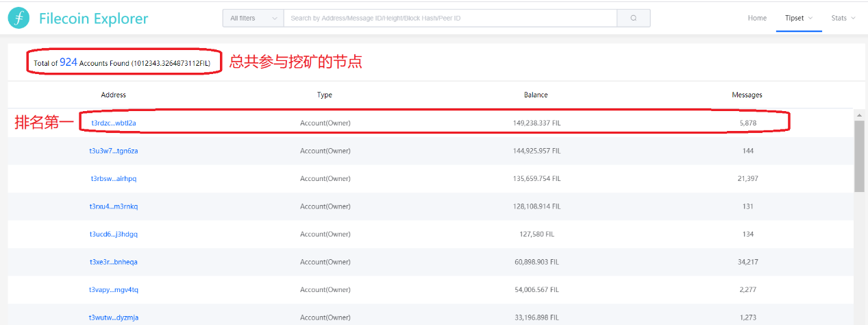This screenshot has height=325, width=868.
Task: Open the All filters dropdown
Action: 253,19
